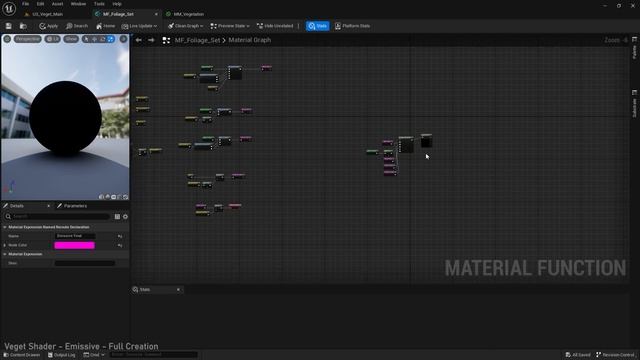Switch to the Details panel tab
Screen dimensions: 640x360
(x=17, y=206)
